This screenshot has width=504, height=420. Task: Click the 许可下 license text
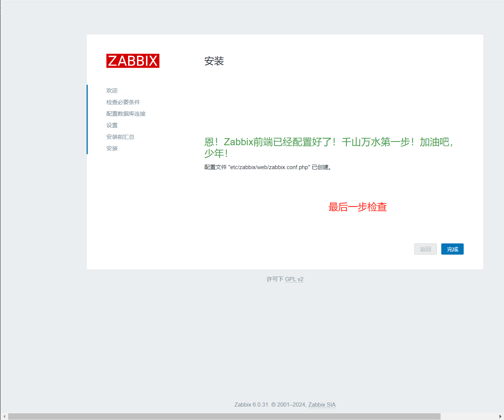pos(275,279)
